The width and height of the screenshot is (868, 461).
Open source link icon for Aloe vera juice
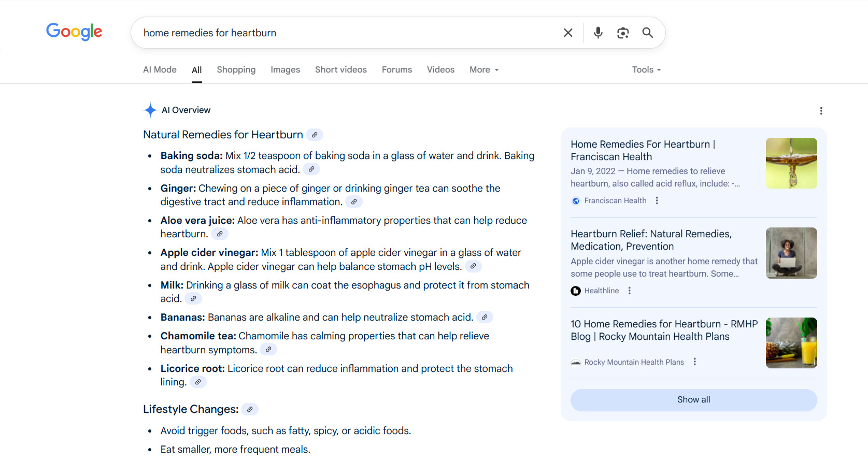[220, 234]
